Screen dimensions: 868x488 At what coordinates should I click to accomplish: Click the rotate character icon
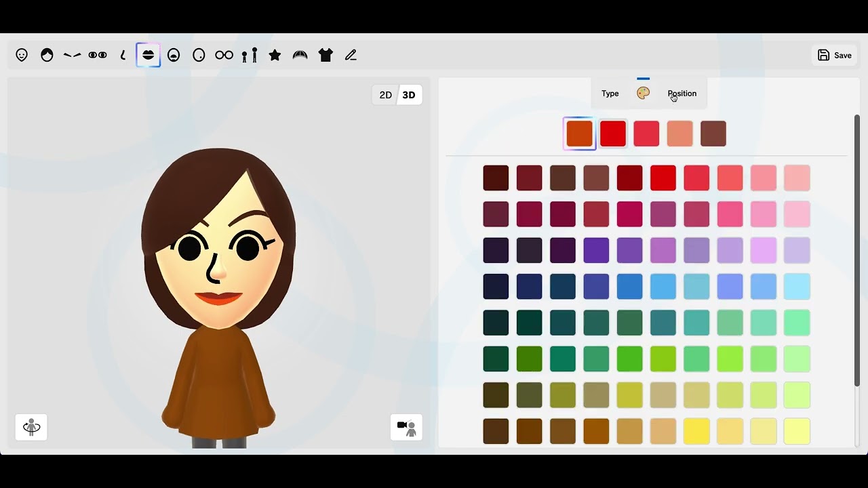pyautogui.click(x=31, y=427)
